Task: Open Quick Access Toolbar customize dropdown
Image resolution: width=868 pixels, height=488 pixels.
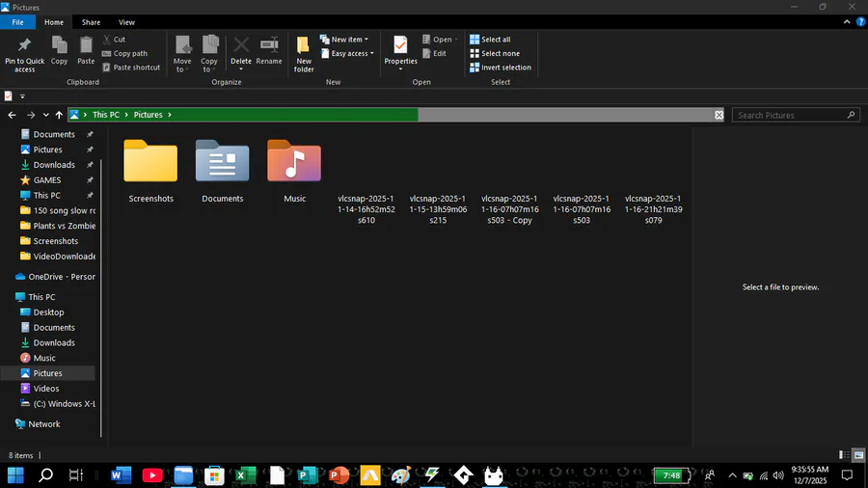Action: click(x=23, y=96)
